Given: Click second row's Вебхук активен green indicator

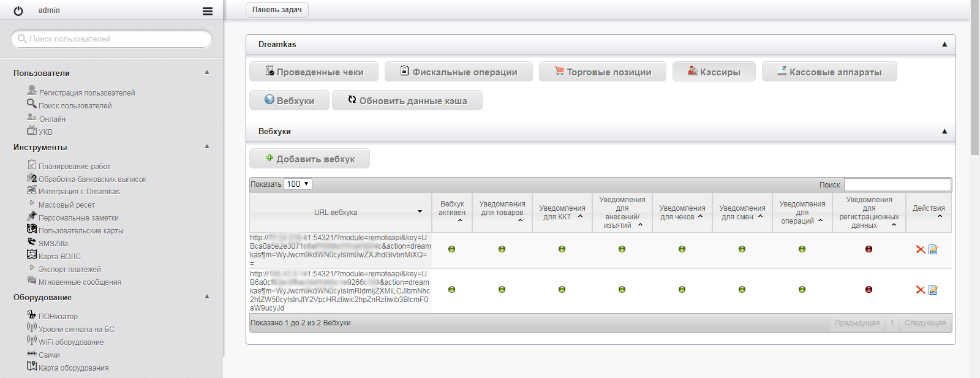Looking at the screenshot, I should (452, 290).
